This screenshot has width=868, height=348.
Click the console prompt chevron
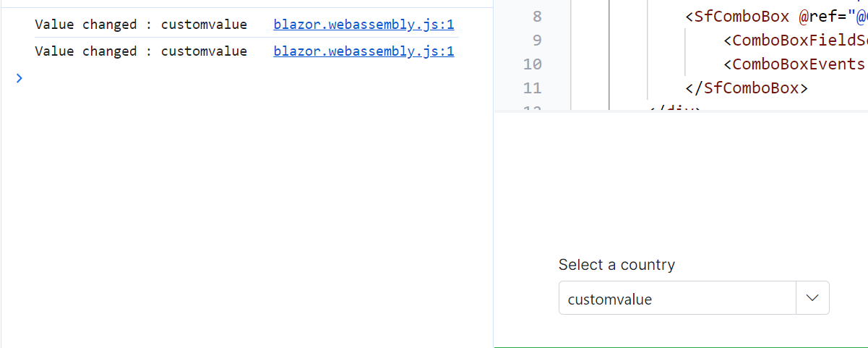[20, 78]
